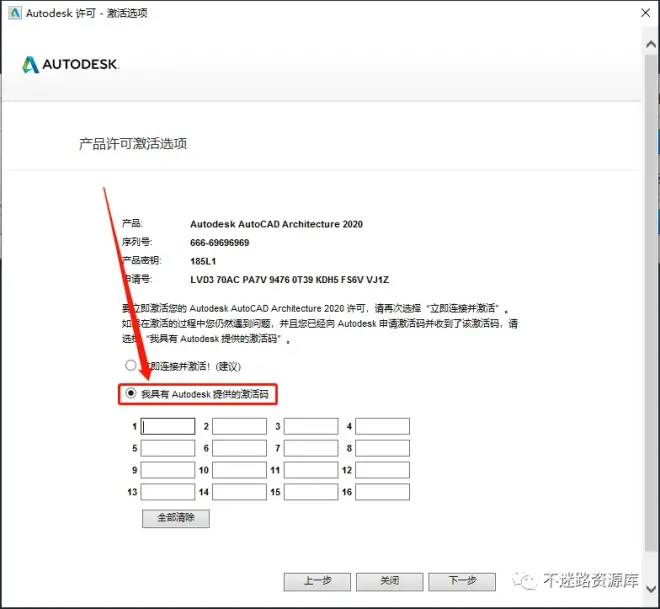Viewport: 660px width, 609px height.
Task: Click activation code field 1
Action: tap(168, 426)
